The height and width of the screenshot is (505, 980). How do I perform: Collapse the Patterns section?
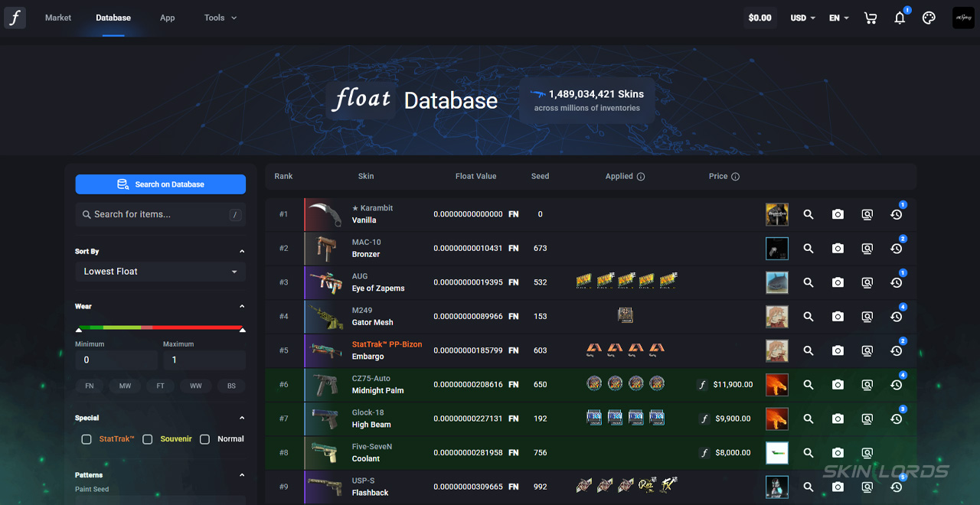pyautogui.click(x=242, y=475)
